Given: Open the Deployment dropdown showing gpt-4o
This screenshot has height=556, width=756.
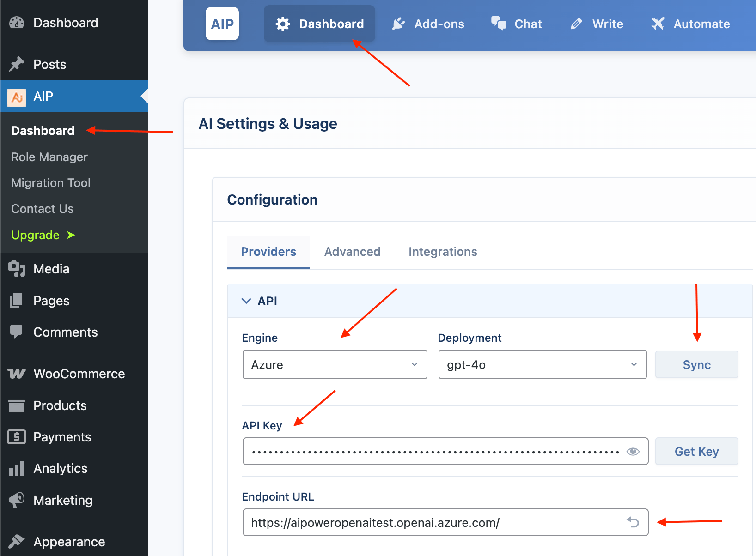Looking at the screenshot, I should click(x=543, y=364).
